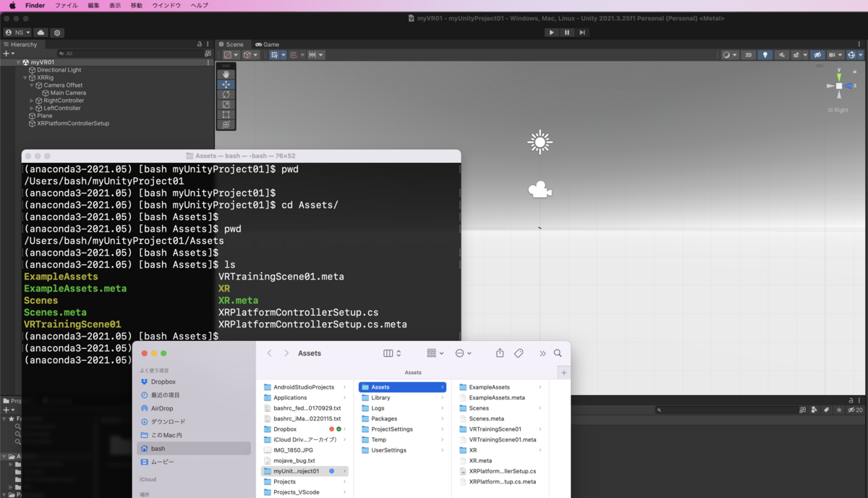Toggle hidden objects visibility in Scene view
The width and height of the screenshot is (868, 498).
(817, 54)
